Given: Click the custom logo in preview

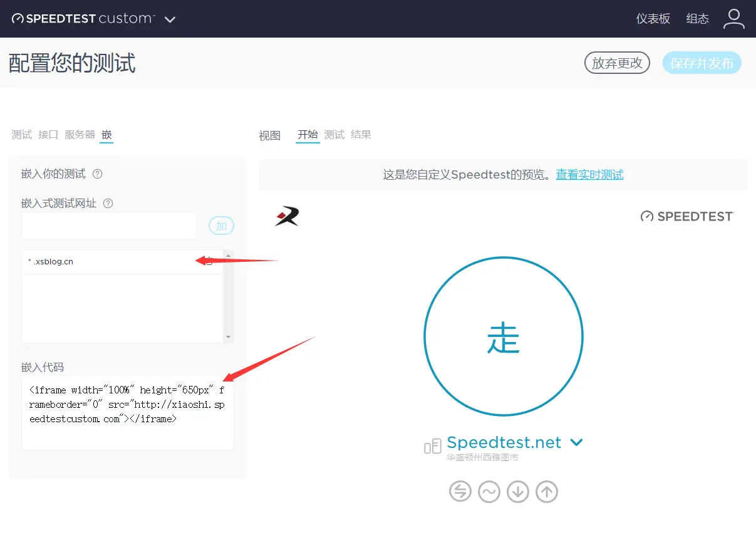Looking at the screenshot, I should 287,216.
